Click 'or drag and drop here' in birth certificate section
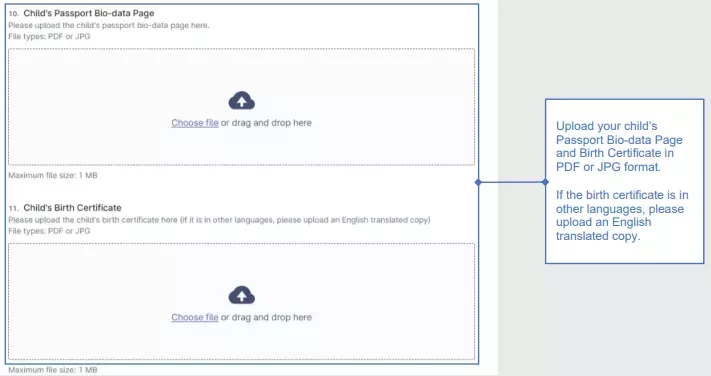 (x=266, y=317)
